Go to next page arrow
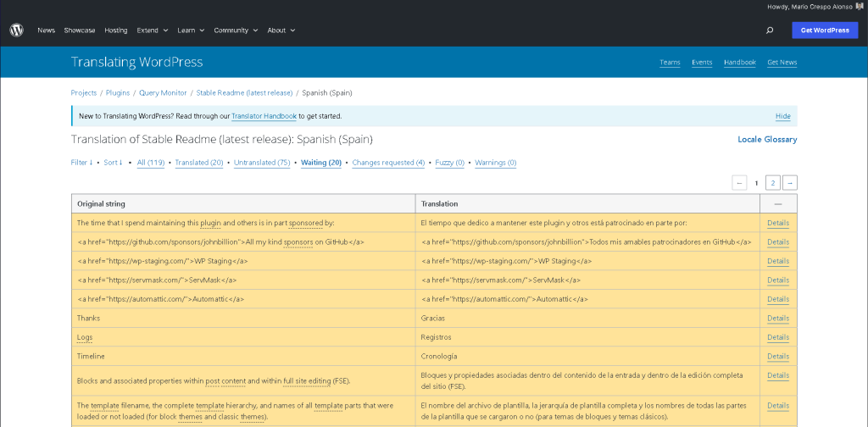 (x=789, y=183)
